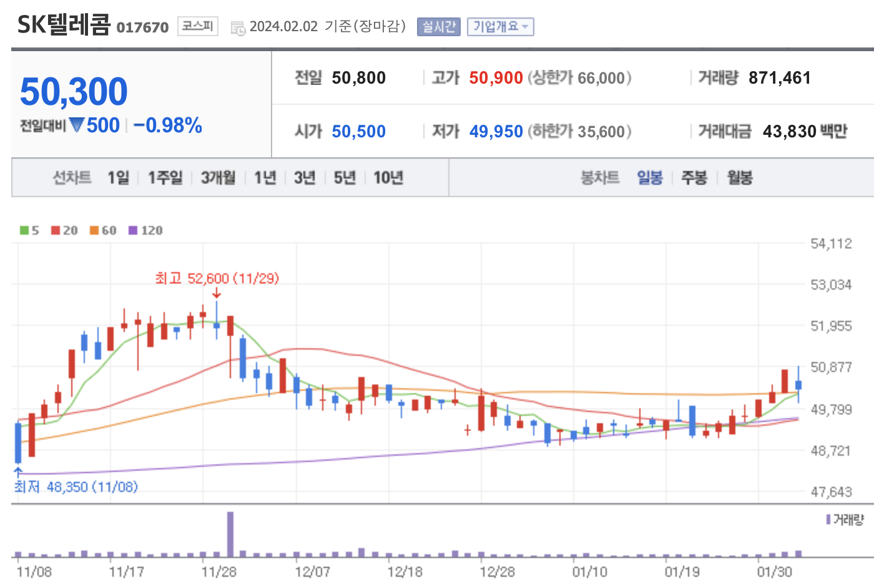The width and height of the screenshot is (874, 588).
Task: Click the 거래량 value 871,461
Action: [780, 78]
